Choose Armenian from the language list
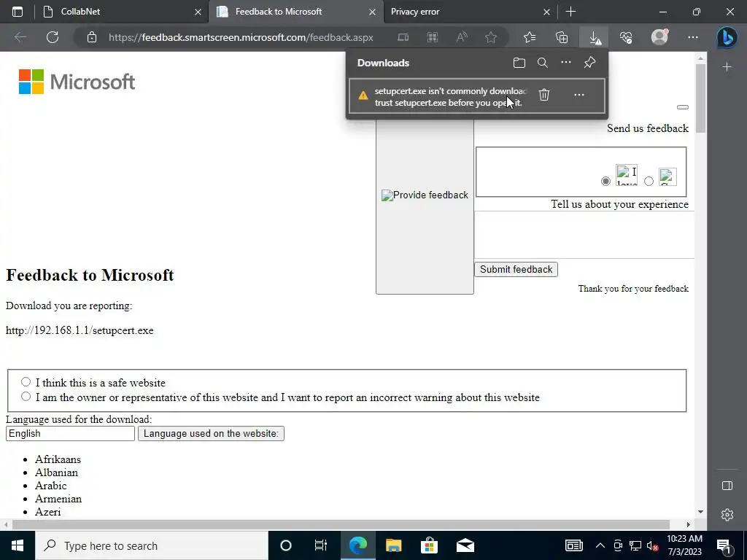 pos(58,499)
